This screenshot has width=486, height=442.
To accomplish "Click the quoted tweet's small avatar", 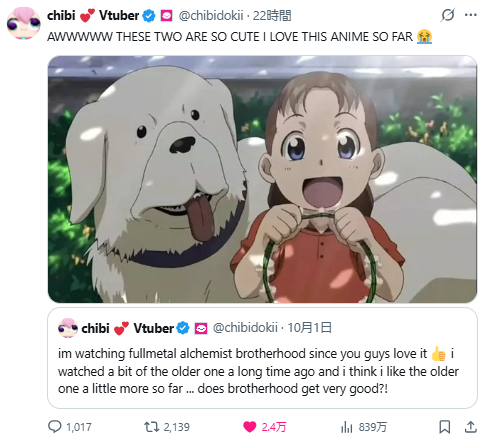I will 68,328.
